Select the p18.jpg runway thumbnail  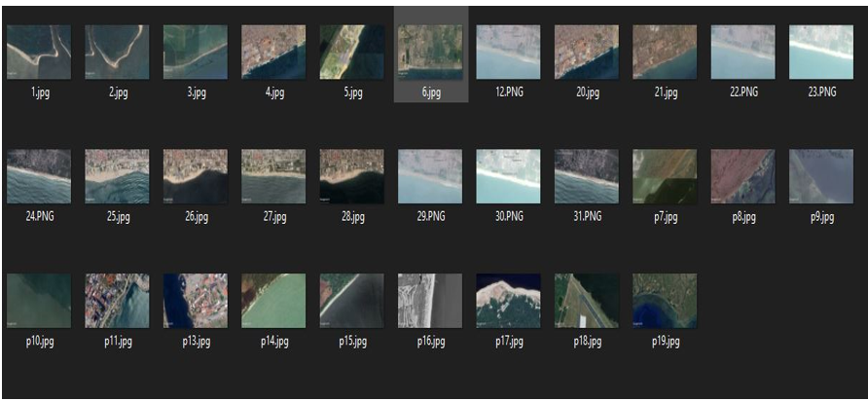(587, 301)
